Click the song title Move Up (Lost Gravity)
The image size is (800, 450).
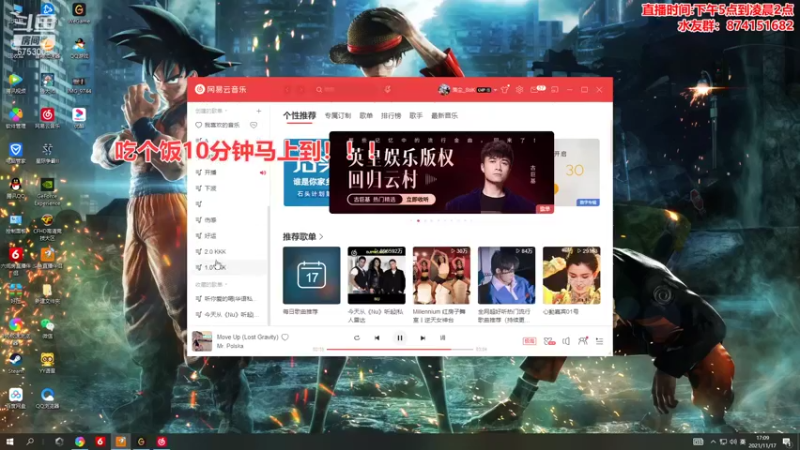pyautogui.click(x=247, y=337)
